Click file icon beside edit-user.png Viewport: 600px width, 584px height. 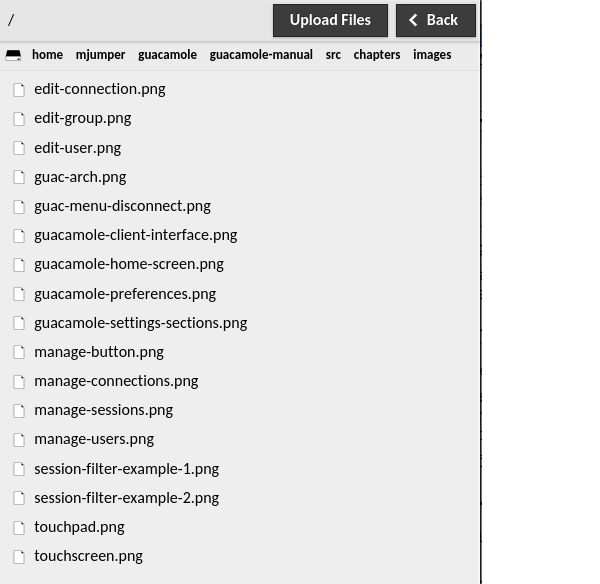(x=19, y=148)
